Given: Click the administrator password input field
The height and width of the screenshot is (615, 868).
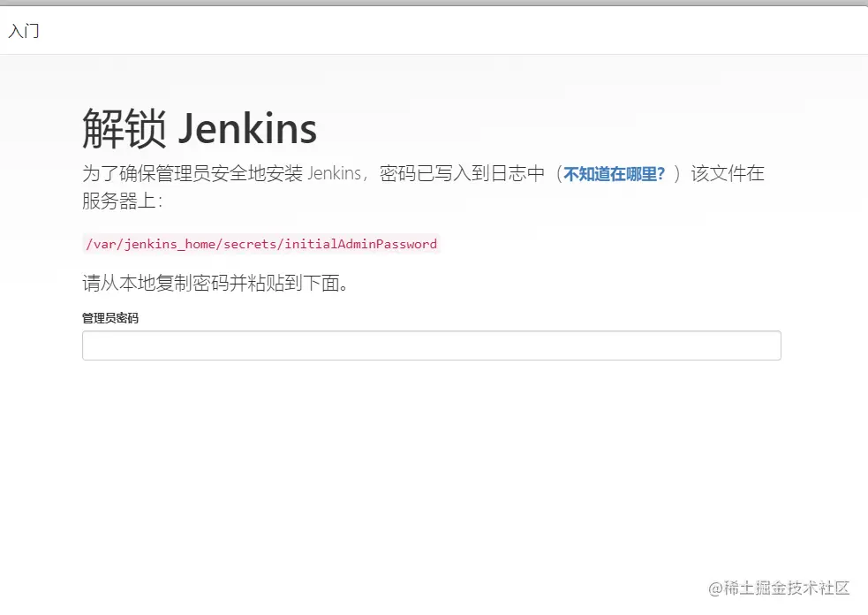Looking at the screenshot, I should 431,345.
